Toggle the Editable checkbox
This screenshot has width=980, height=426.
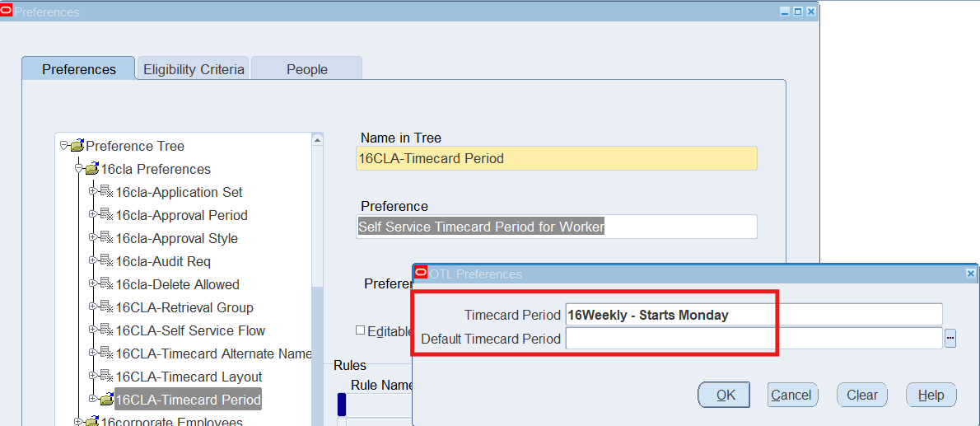(360, 330)
